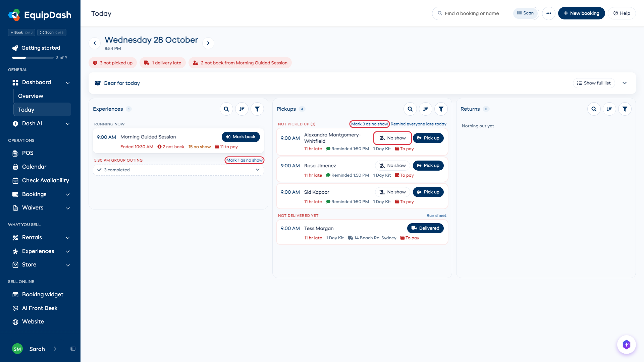Toggle No show for Sid Kapoor
The width and height of the screenshot is (644, 362).
392,192
